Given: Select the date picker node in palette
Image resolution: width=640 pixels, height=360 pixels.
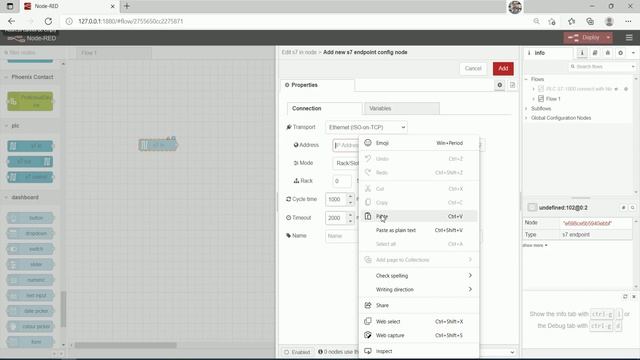Looking at the screenshot, I should 30,311.
